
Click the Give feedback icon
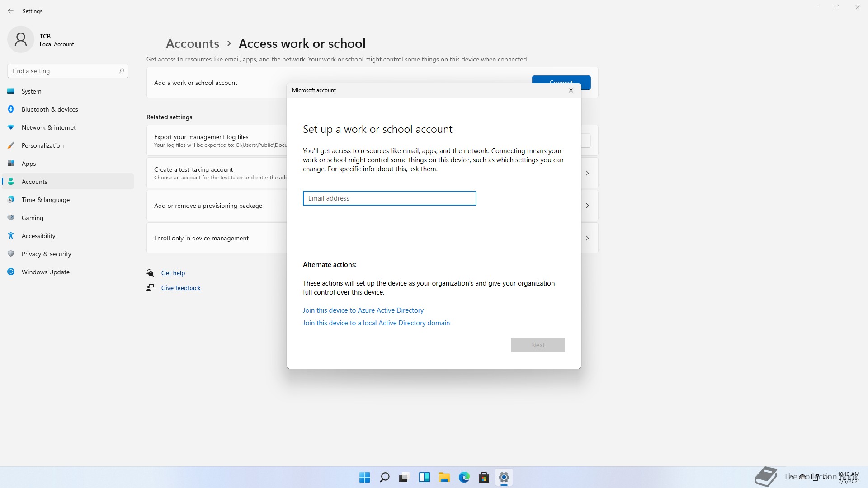[150, 288]
